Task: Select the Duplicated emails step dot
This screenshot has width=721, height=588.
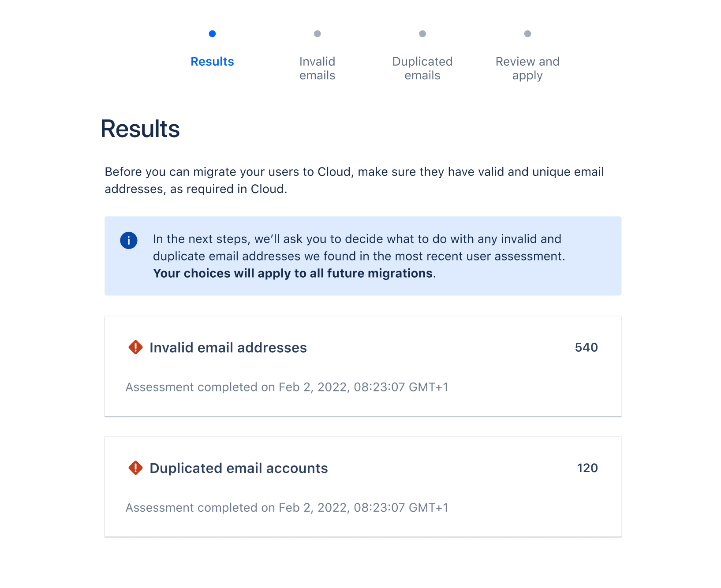Action: 422,33
